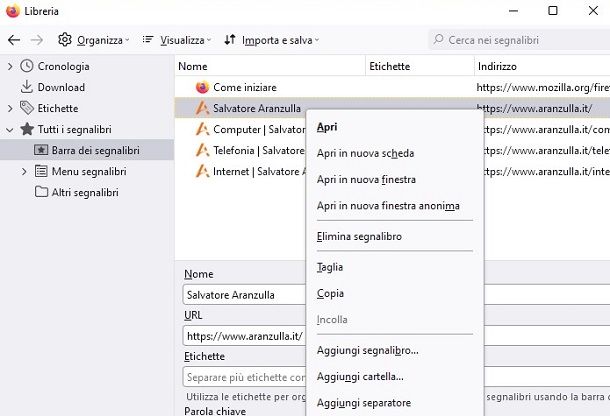
Task: Choose Copia in the context menu
Action: [395, 293]
